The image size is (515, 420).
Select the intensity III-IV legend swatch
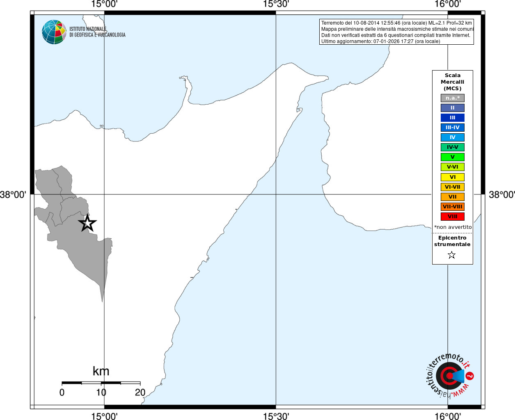click(x=453, y=128)
